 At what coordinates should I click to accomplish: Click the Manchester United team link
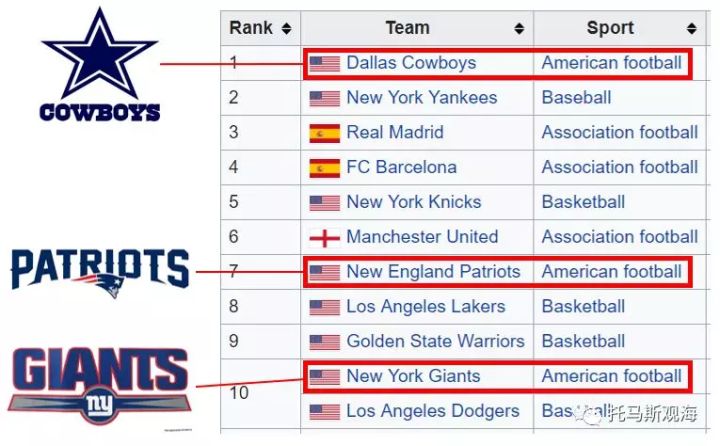pos(421,237)
